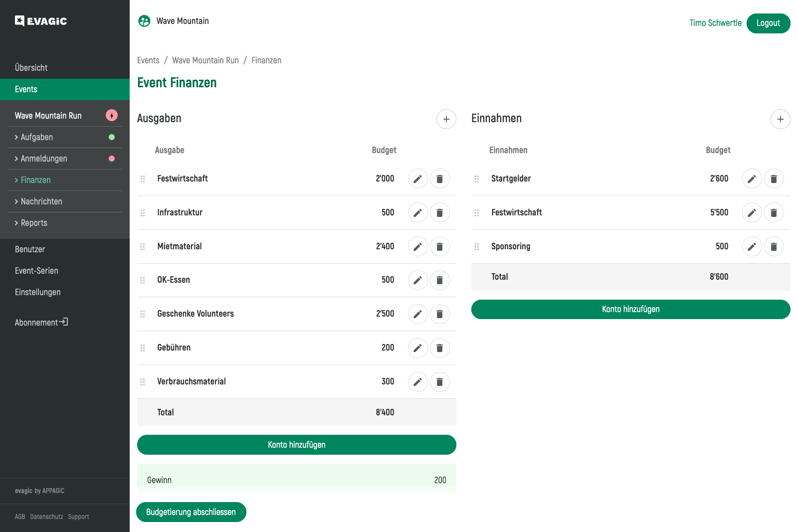
Task: Delete the Sponsoring income row
Action: click(774, 246)
